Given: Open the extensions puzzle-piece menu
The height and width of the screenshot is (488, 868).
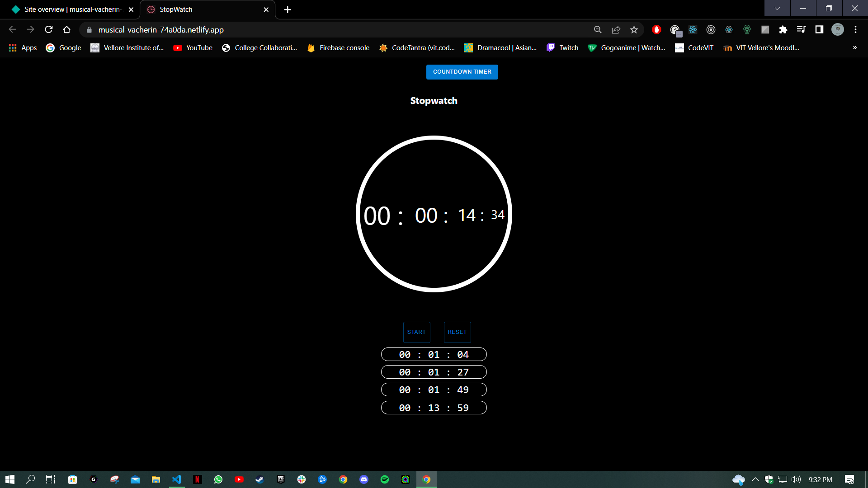Looking at the screenshot, I should (783, 29).
